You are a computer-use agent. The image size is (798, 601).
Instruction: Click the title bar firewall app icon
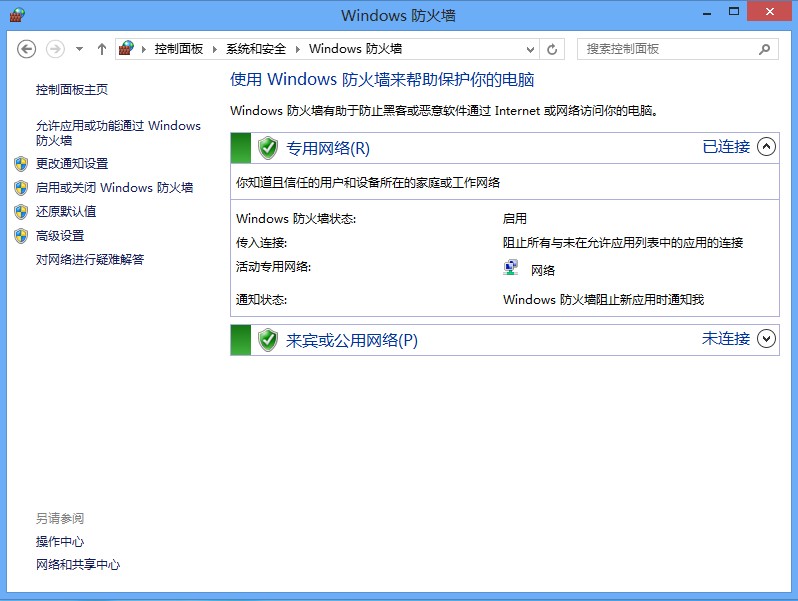[x=17, y=15]
